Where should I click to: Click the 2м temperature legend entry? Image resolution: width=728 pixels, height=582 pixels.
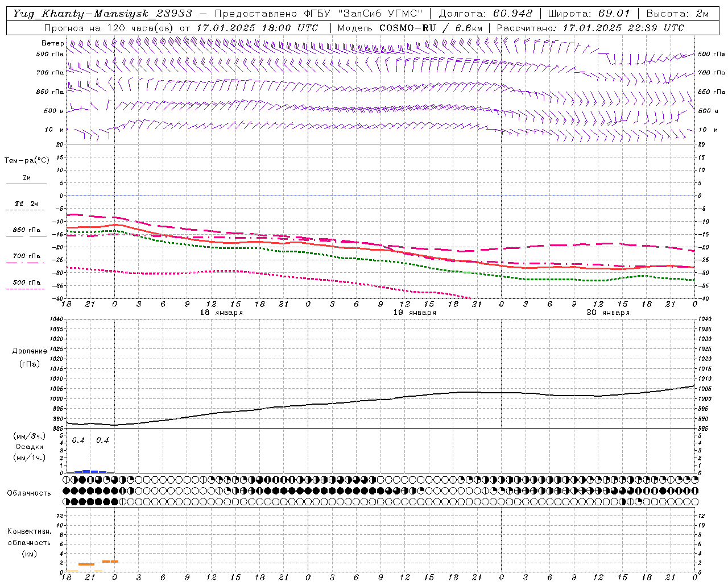pos(27,178)
